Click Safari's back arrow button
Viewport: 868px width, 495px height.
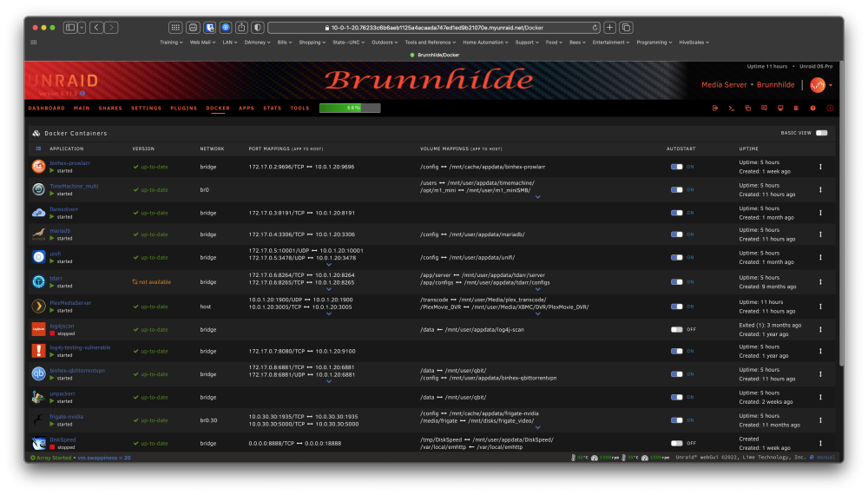point(96,27)
